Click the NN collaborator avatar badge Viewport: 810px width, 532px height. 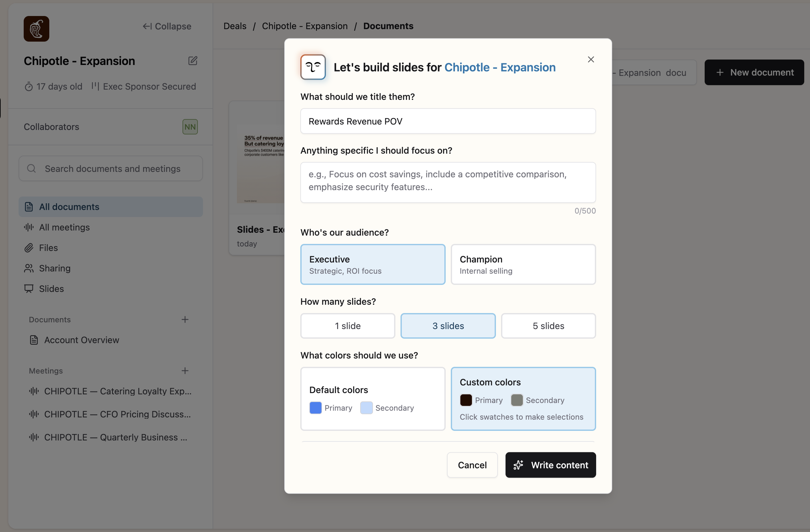tap(190, 127)
